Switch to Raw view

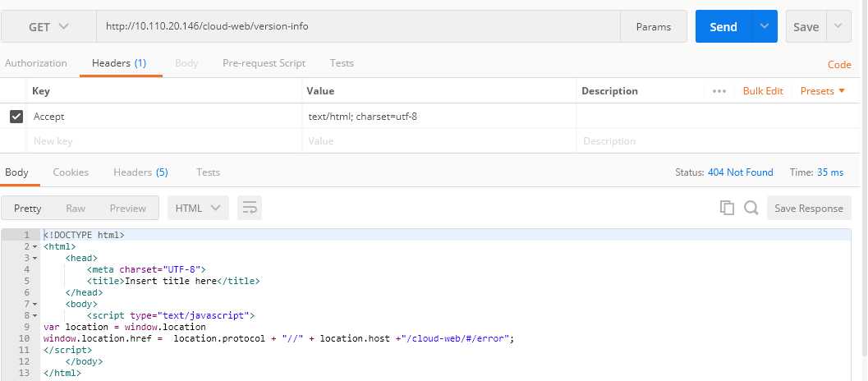(x=76, y=209)
